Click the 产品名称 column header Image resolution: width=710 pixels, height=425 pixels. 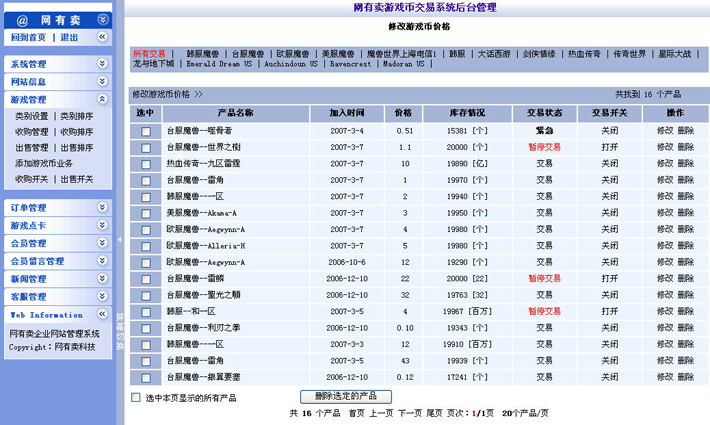pyautogui.click(x=235, y=113)
